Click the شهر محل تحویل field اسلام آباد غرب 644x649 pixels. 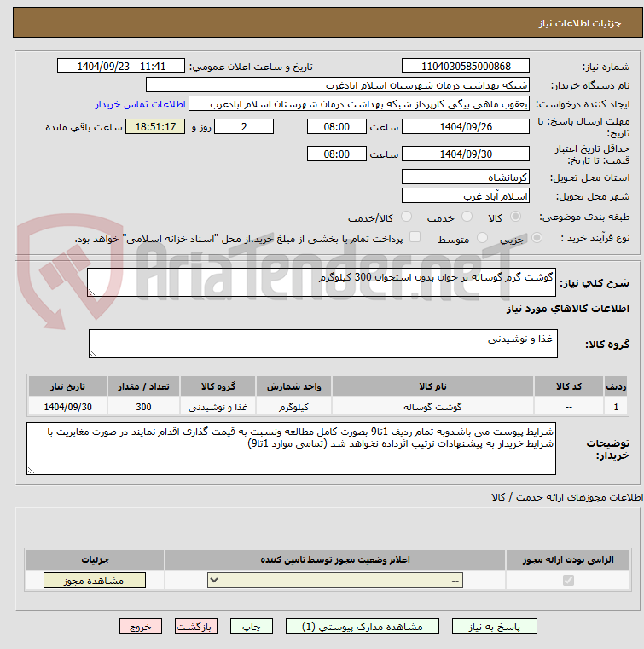[x=466, y=196]
